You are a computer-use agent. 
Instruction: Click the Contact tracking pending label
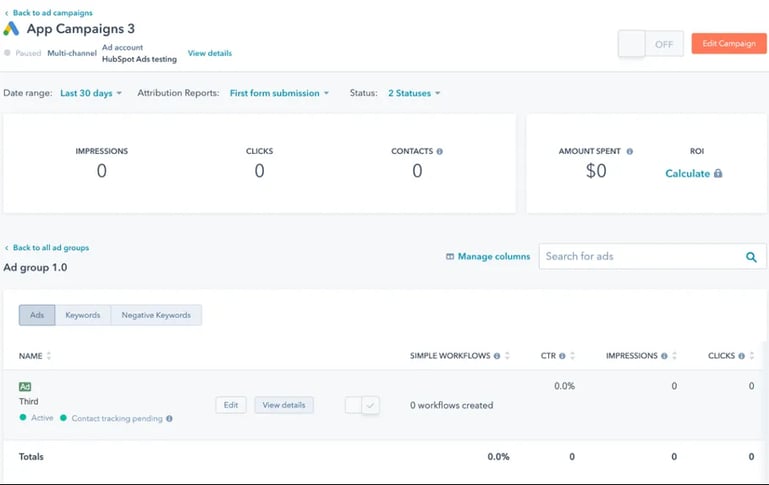[x=117, y=418]
